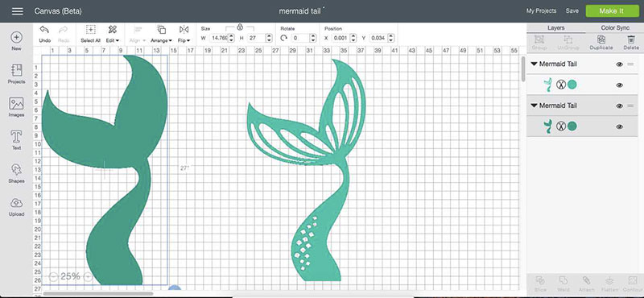Image resolution: width=644 pixels, height=298 pixels.
Task: Click the Group icon in Layers panel
Action: (539, 39)
